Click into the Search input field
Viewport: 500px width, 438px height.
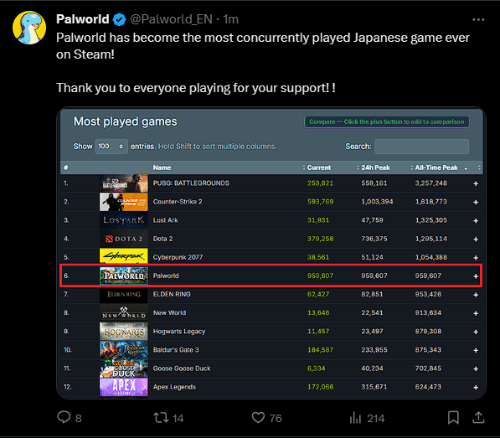coord(422,146)
